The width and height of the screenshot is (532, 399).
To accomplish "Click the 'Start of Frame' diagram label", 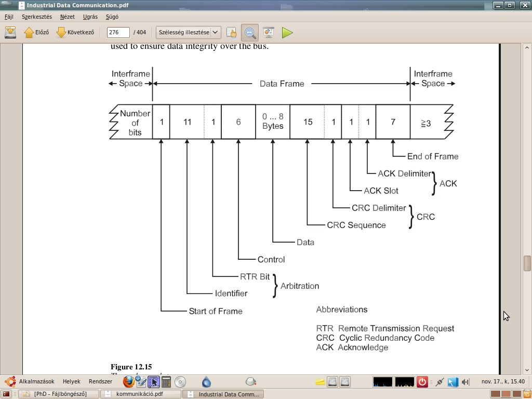I will pyautogui.click(x=216, y=311).
